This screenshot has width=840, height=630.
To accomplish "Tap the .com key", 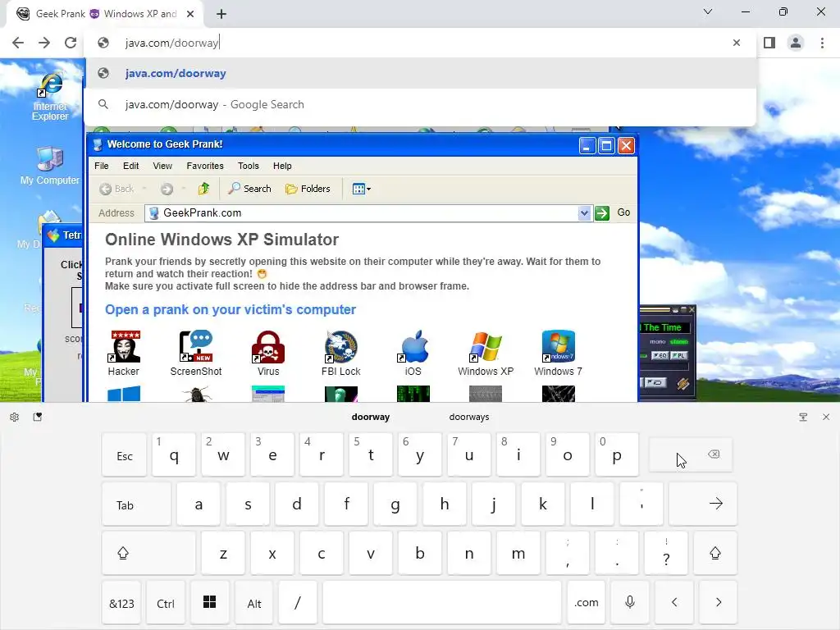I will pos(586,603).
